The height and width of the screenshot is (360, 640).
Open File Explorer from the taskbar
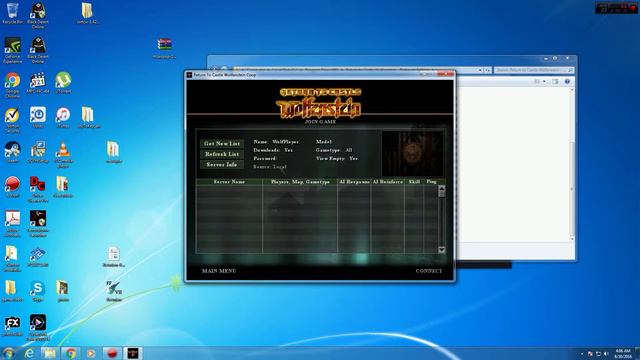point(50,353)
